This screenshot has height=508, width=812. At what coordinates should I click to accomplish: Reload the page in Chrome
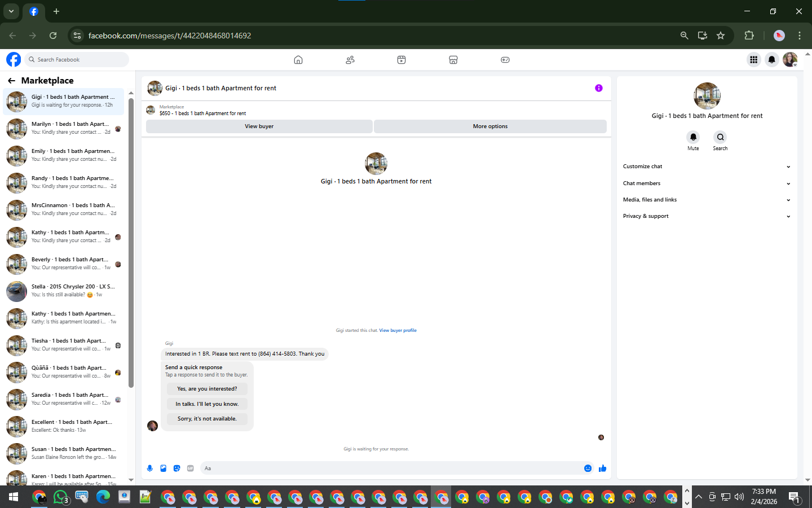pyautogui.click(x=53, y=36)
